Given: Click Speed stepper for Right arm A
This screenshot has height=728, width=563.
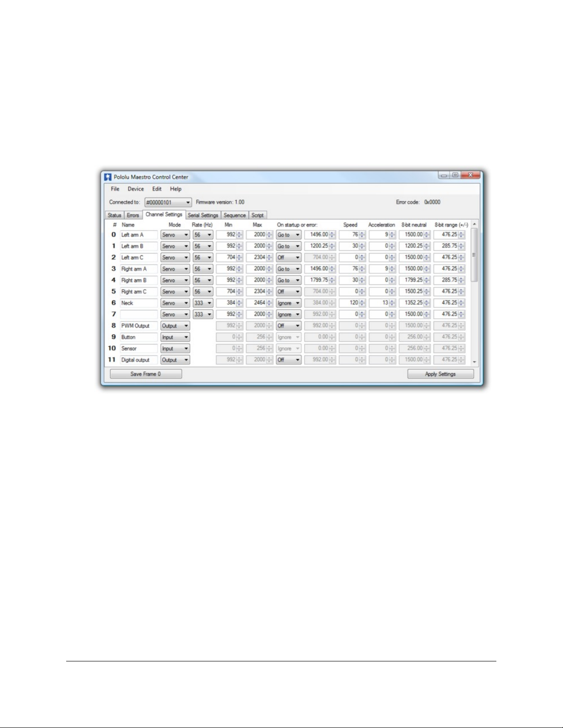Looking at the screenshot, I should click(x=363, y=269).
